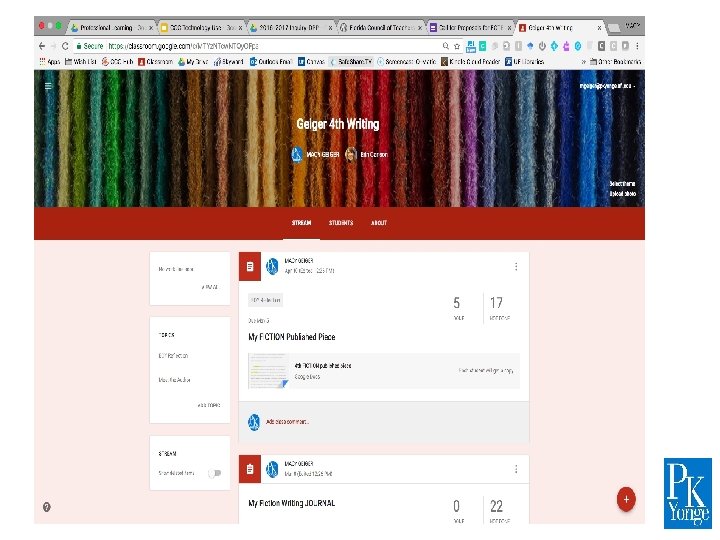Click the browser forward arrow
Viewport: 720px width, 540px height.
pos(53,46)
